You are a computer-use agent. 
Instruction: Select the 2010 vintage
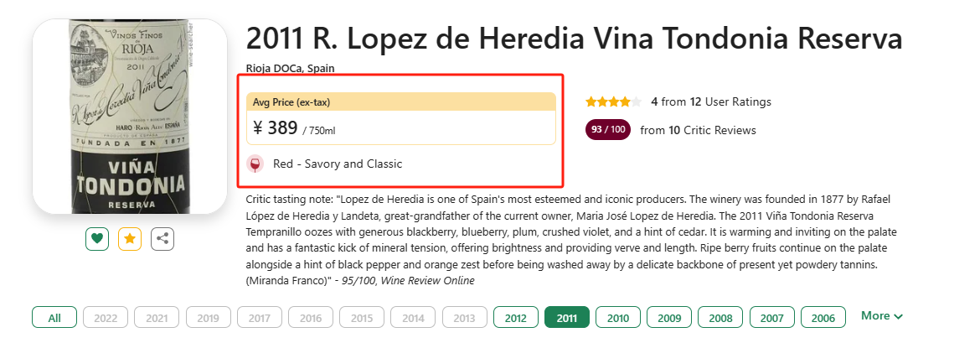pyautogui.click(x=618, y=317)
